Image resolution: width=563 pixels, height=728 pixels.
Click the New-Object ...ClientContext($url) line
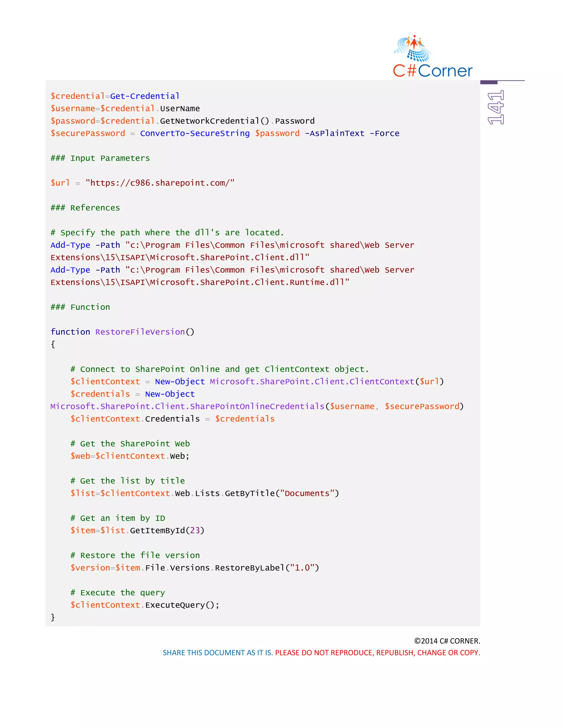(x=257, y=382)
